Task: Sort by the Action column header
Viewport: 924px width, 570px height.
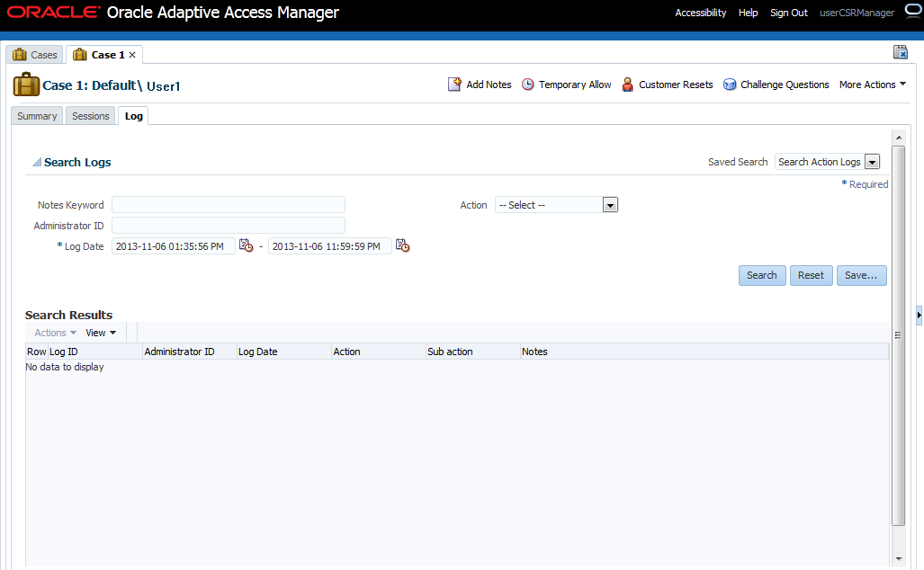Action: pyautogui.click(x=378, y=351)
